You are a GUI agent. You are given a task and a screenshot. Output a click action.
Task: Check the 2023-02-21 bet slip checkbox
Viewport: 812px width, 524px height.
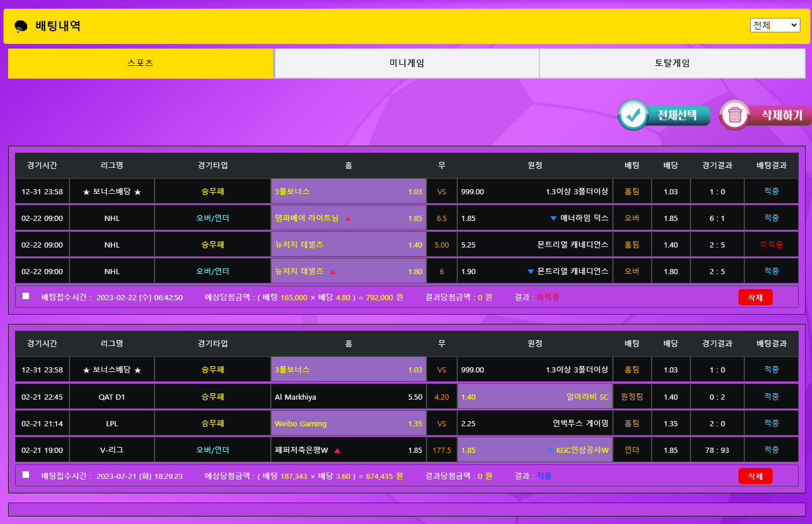26,475
